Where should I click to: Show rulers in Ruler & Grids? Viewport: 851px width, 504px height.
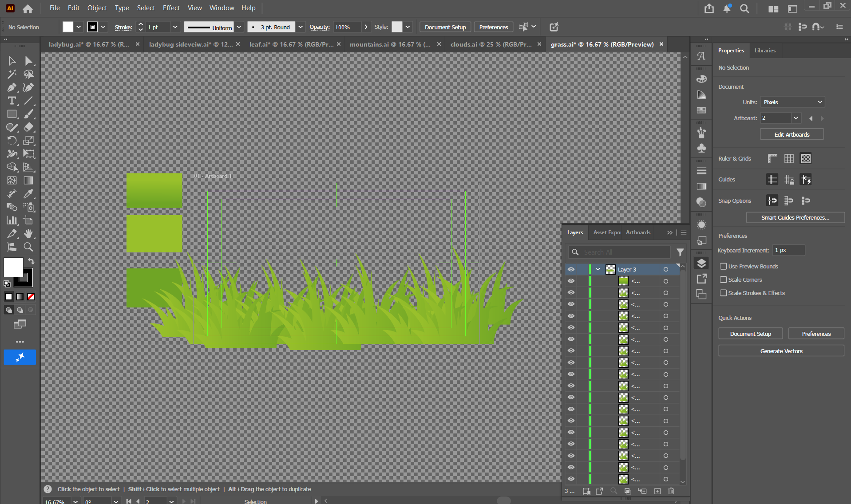[x=772, y=158]
